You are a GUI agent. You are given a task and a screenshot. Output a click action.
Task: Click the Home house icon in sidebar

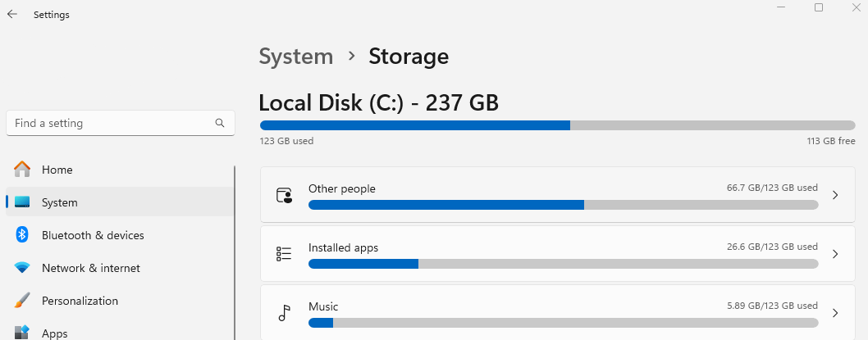click(x=22, y=169)
